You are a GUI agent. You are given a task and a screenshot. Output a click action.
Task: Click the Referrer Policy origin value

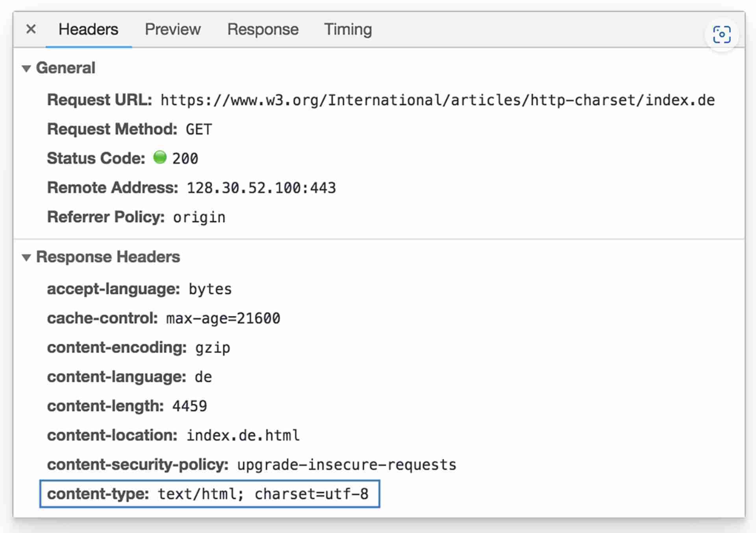coord(199,217)
